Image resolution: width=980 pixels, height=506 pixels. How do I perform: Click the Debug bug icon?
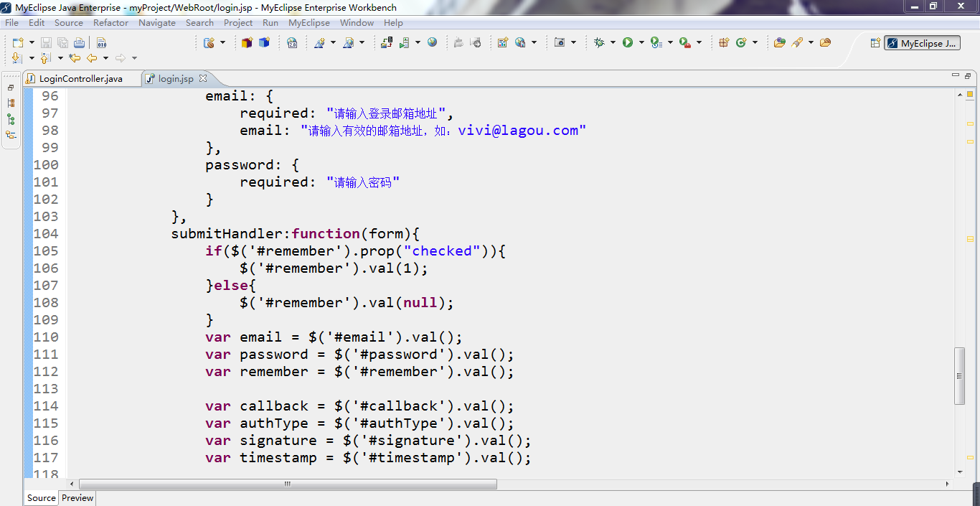tap(600, 43)
